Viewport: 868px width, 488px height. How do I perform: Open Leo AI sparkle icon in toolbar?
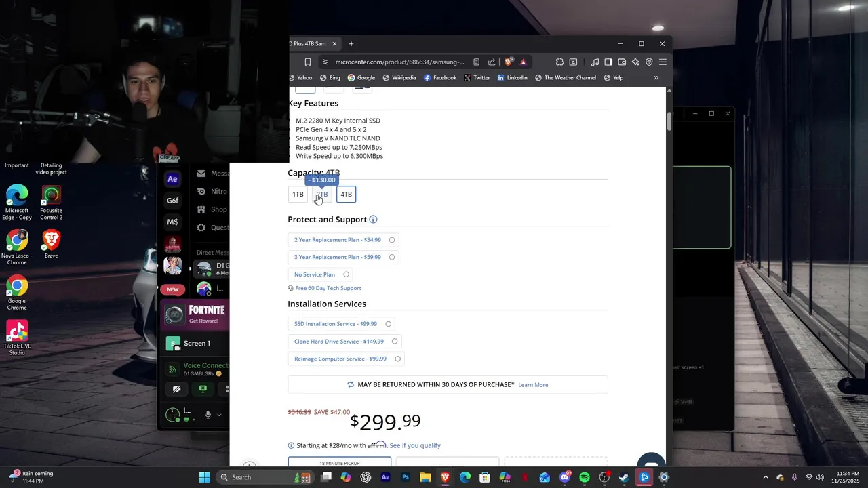pyautogui.click(x=635, y=62)
